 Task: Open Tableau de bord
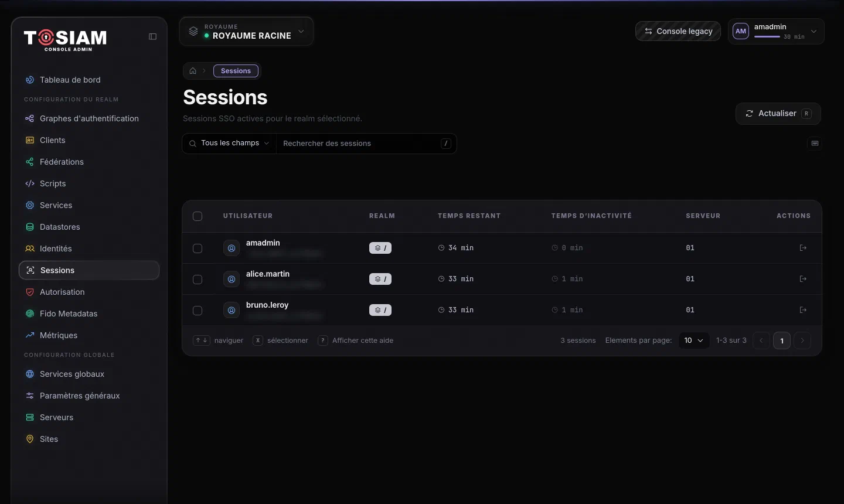[x=89, y=80]
